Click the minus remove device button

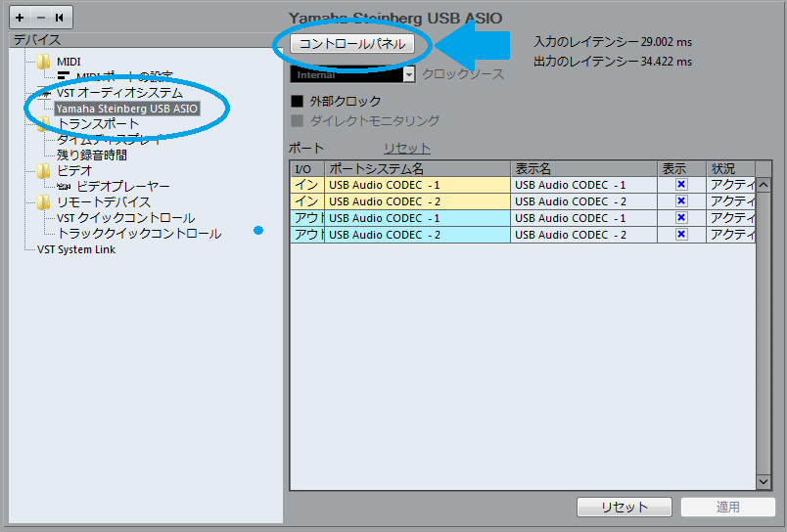(41, 18)
